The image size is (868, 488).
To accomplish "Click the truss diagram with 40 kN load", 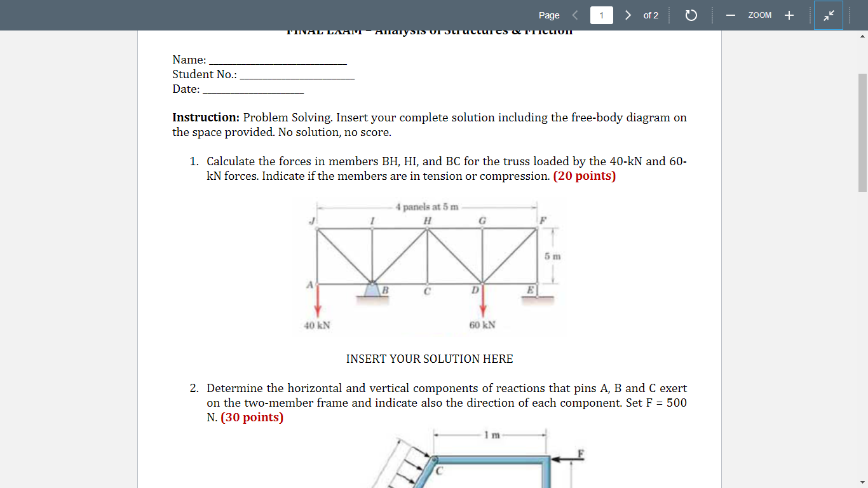I will pos(429,267).
